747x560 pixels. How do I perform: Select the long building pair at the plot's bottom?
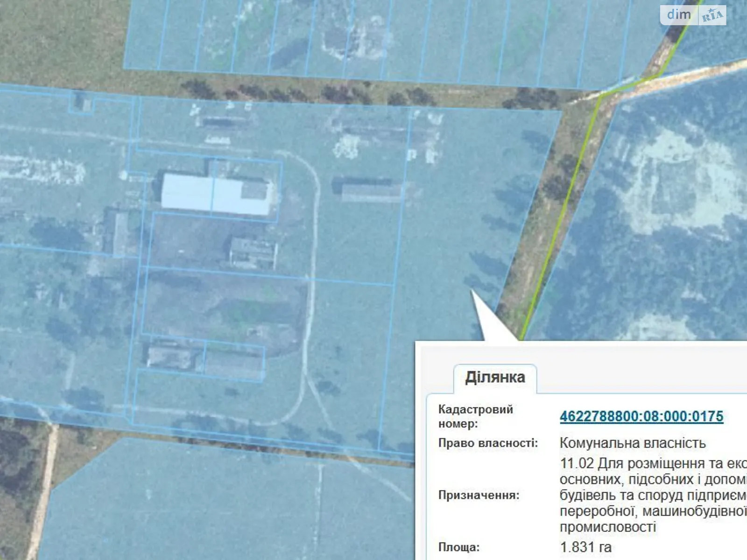[x=205, y=360]
